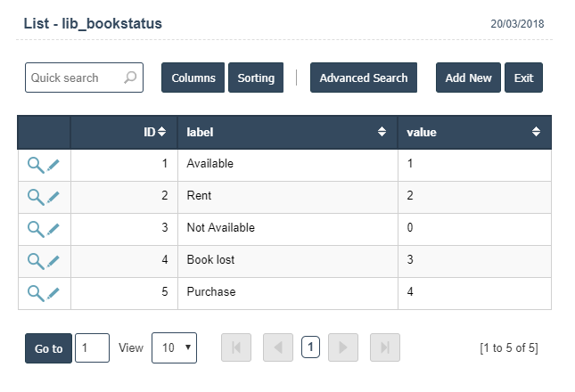View the Book lost record details
The width and height of the screenshot is (575, 392).
36,261
